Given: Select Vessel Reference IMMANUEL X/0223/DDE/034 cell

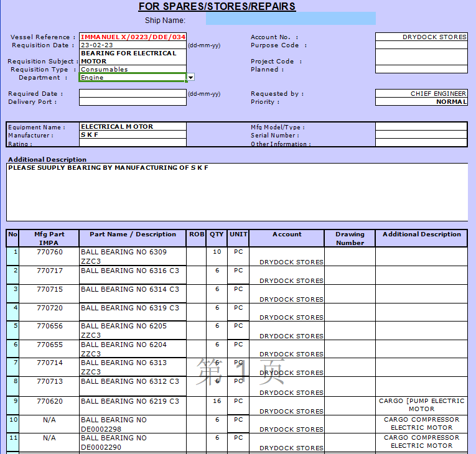Looking at the screenshot, I should 133,37.
